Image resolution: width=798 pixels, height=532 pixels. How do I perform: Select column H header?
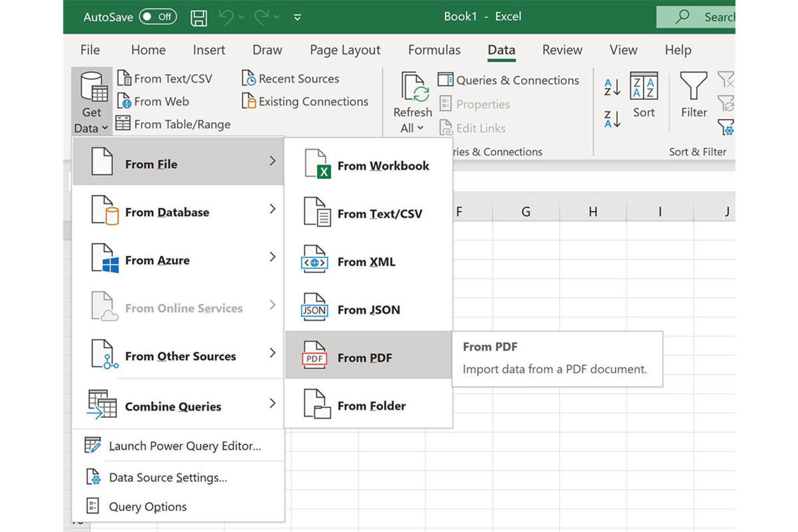[x=593, y=212]
